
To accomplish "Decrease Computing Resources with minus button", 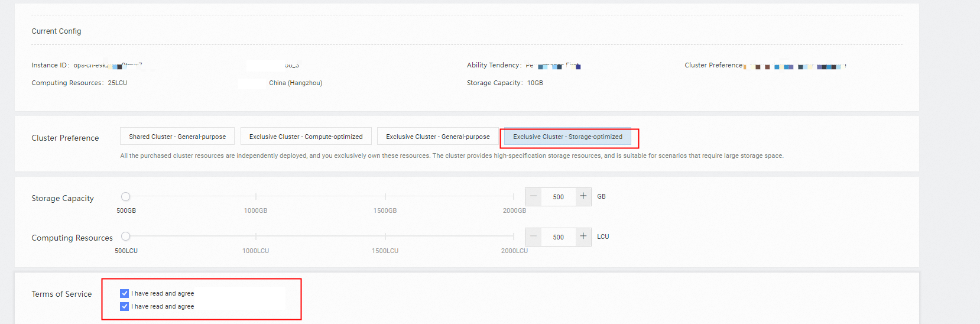I will [x=533, y=236].
